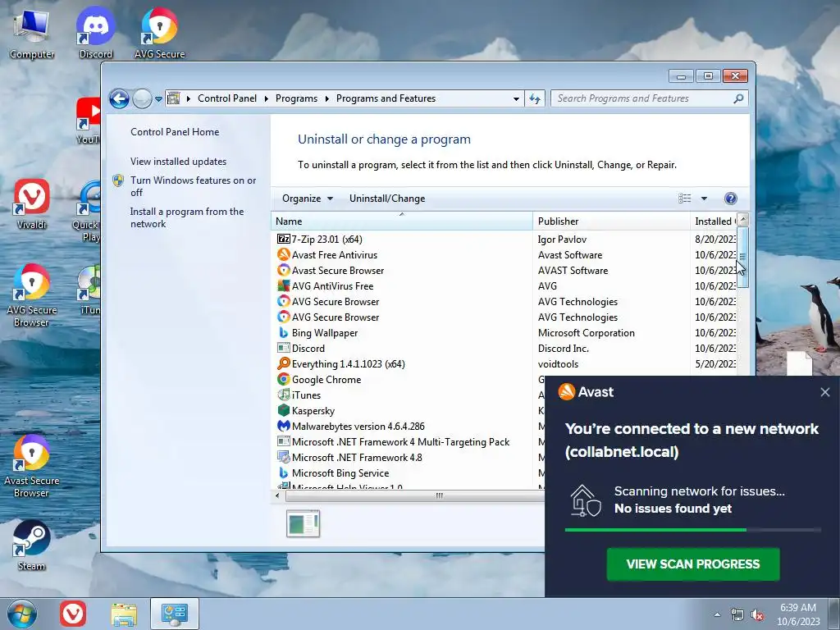The image size is (840, 630).
Task: Open Control Panel Home link
Action: 175,132
